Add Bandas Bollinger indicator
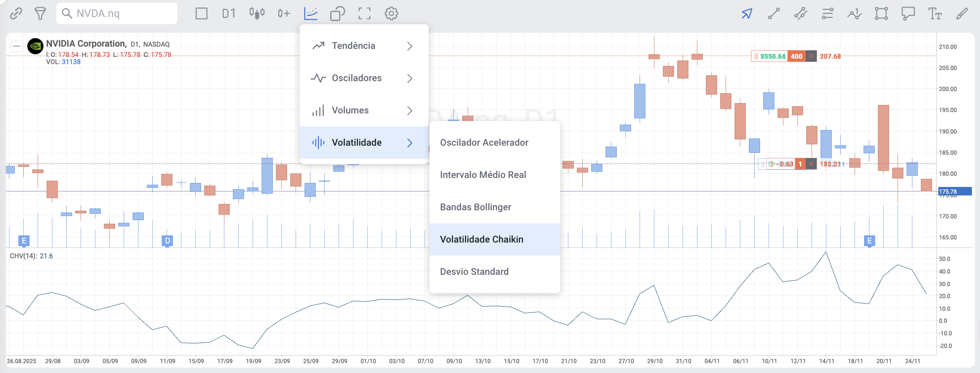This screenshot has height=373, width=980. 494,207
